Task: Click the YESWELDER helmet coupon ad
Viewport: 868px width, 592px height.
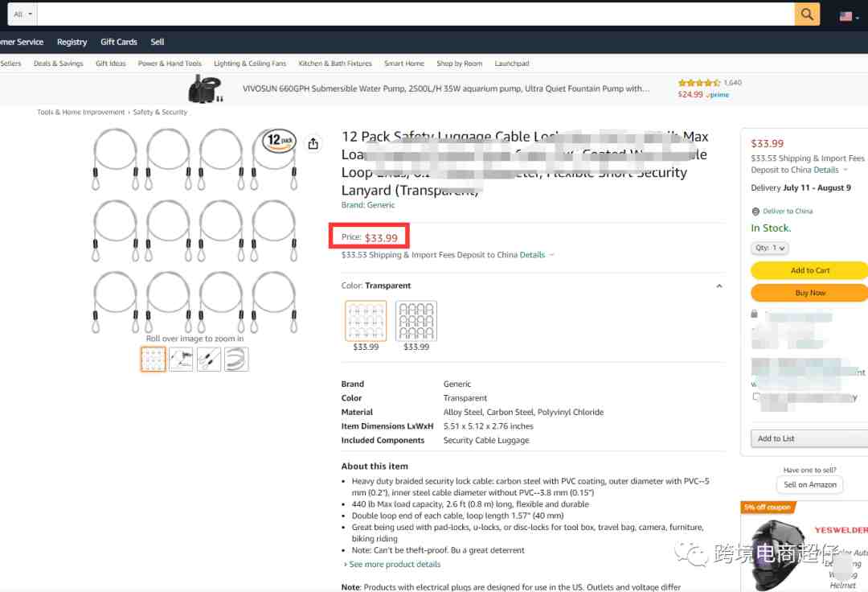Action: point(805,547)
